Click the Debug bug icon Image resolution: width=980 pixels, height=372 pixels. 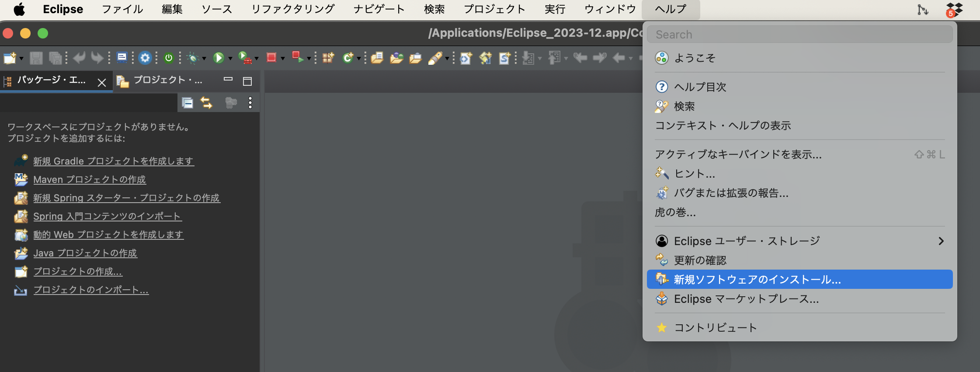193,58
